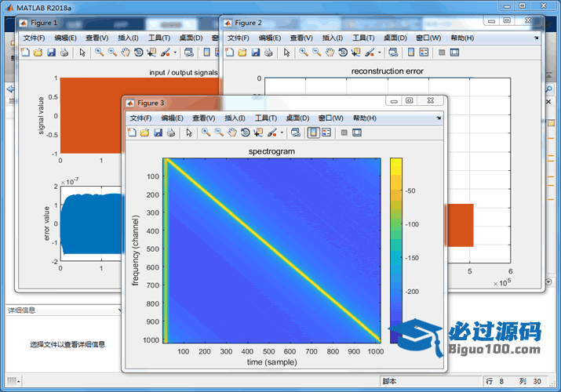Click Hide Plot Tools button in Figure 2
561x392 pixels.
pos(442,53)
